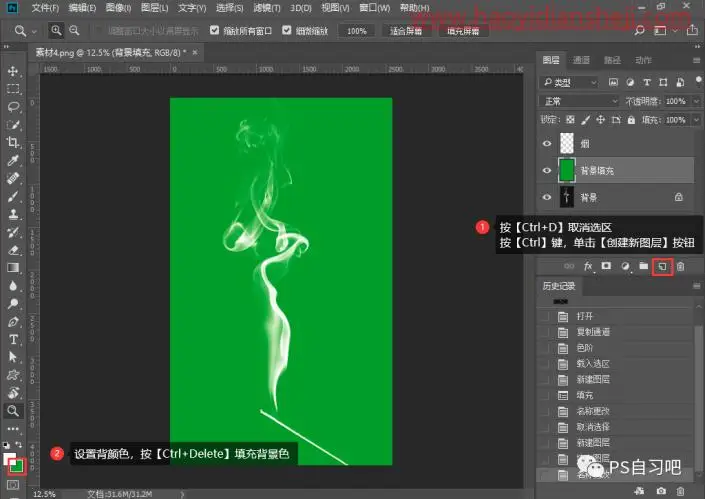Toggle lock transparent pixels

(570, 120)
